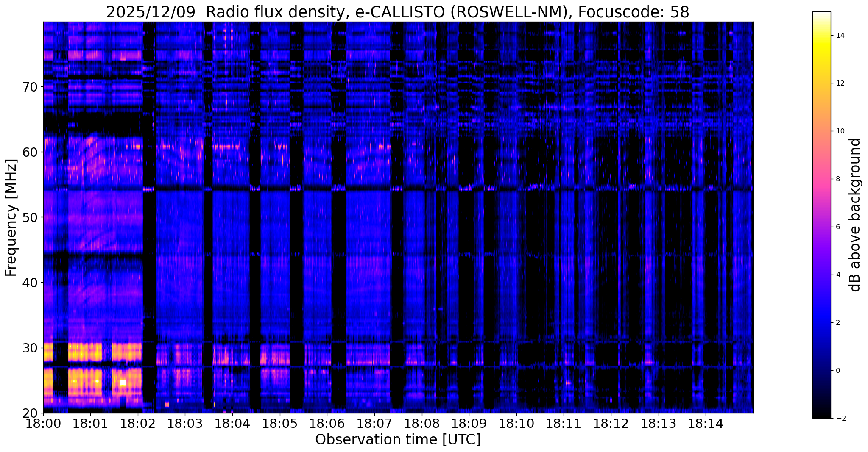This screenshot has height=452, width=868.
Task: Select the 18:09 time tick label
Action: click(x=469, y=423)
